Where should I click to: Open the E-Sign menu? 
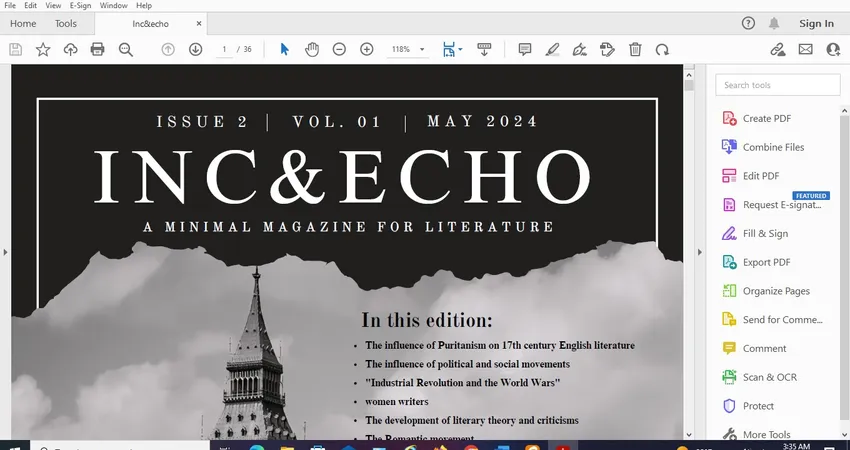[x=80, y=5]
